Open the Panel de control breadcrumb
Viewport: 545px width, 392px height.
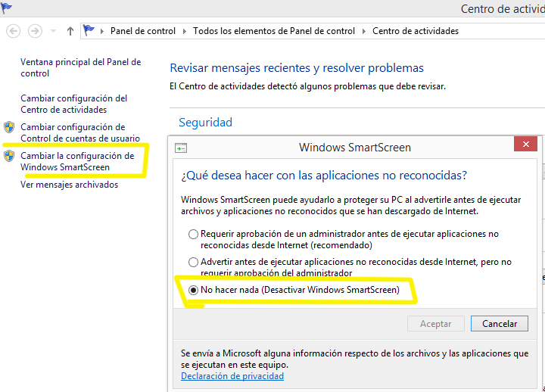pyautogui.click(x=143, y=31)
